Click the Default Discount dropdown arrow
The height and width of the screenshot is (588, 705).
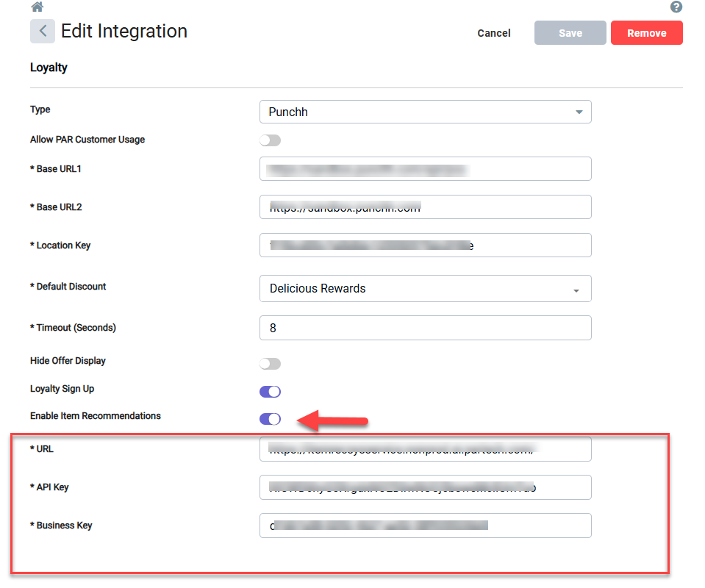click(576, 291)
